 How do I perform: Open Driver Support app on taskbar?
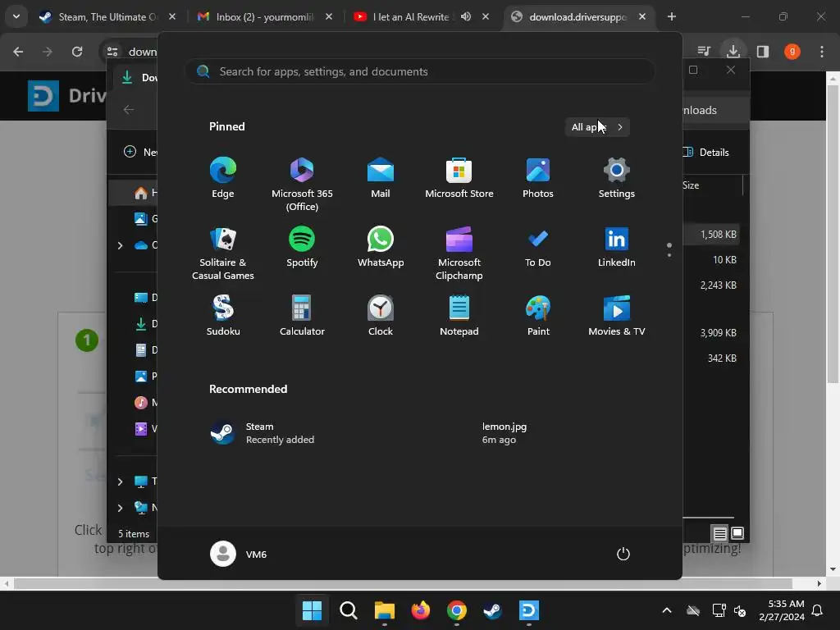click(529, 610)
